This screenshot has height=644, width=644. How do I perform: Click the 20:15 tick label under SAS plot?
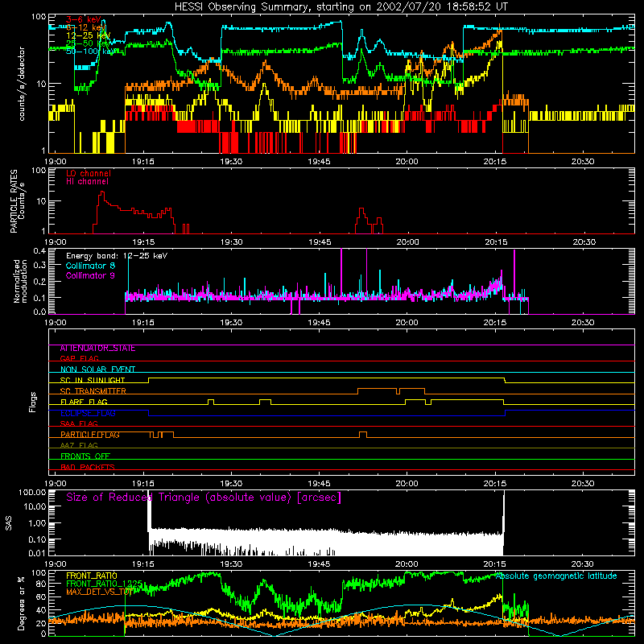click(x=494, y=564)
